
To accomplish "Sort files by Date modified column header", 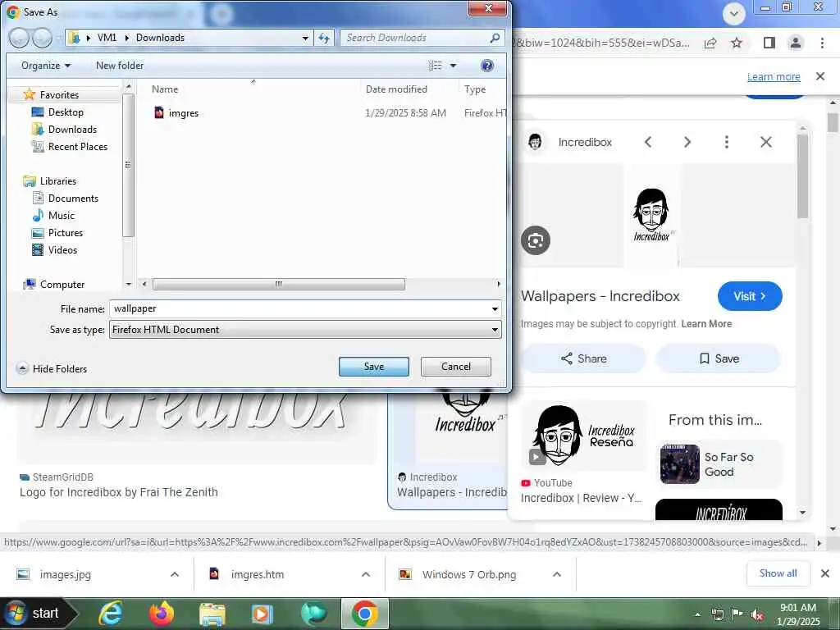I will tap(396, 89).
